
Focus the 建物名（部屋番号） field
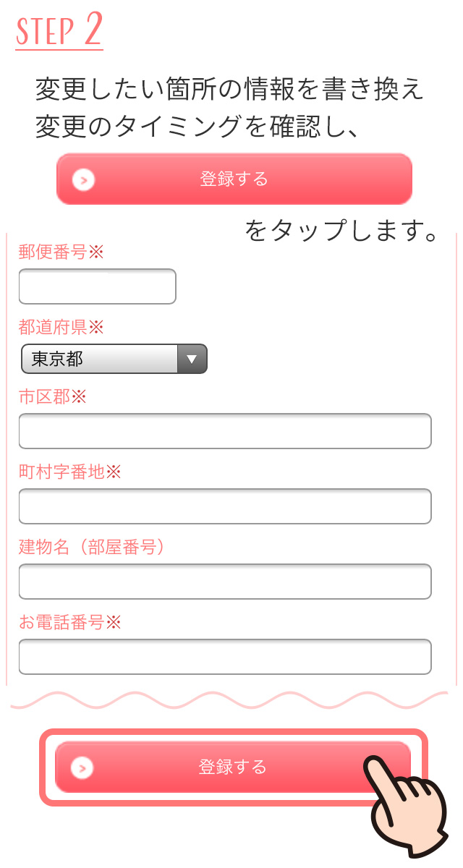point(225,582)
